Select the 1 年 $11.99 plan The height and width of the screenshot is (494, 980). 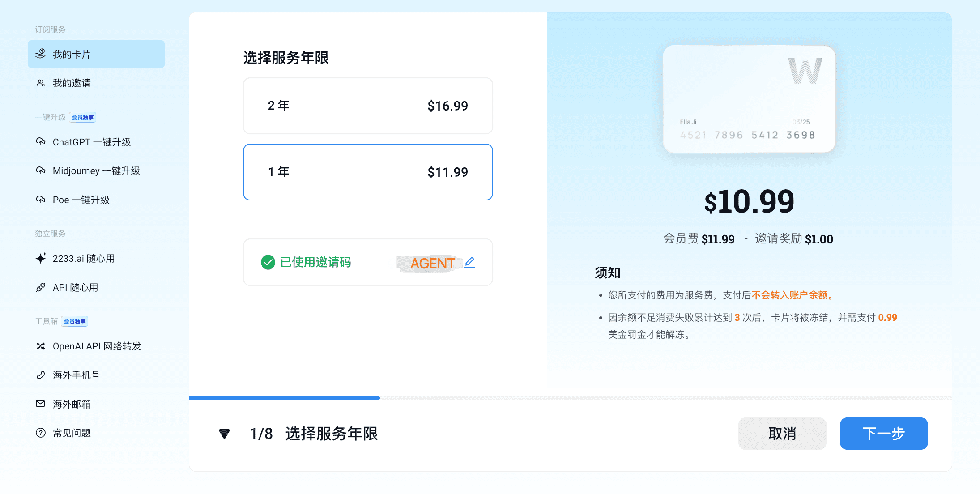tap(368, 172)
